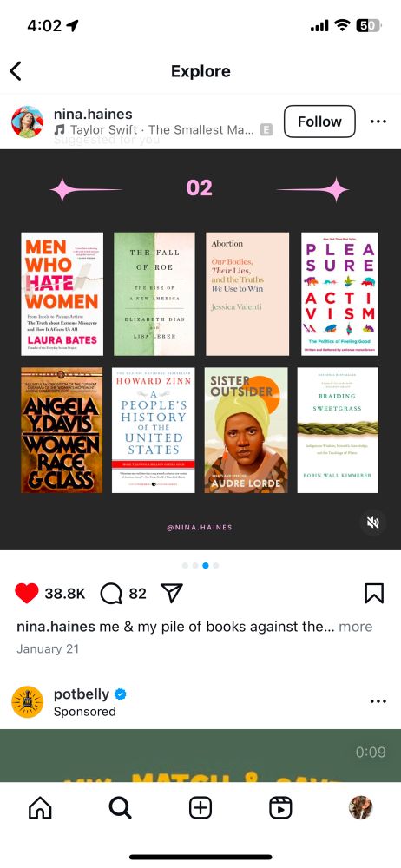The height and width of the screenshot is (868, 401).
Task: Open nina.haines profile from username
Action: pyautogui.click(x=93, y=114)
